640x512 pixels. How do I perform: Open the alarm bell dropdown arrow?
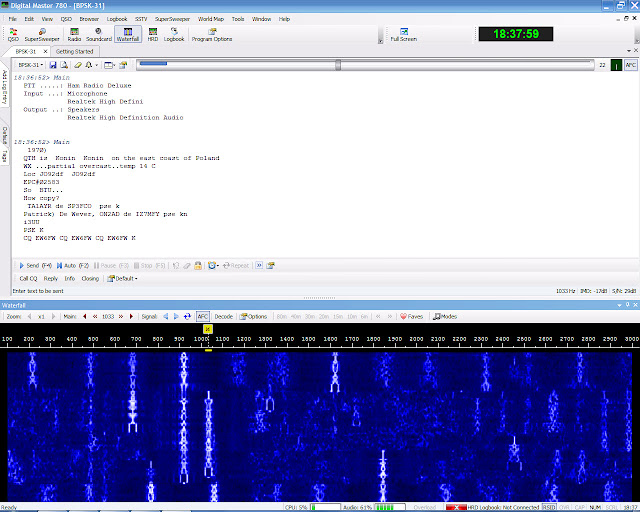coord(97,65)
